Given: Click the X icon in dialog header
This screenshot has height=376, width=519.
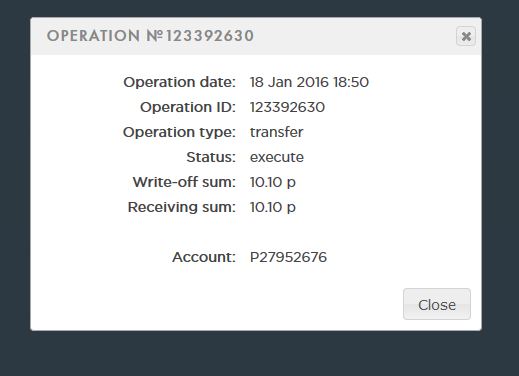Looking at the screenshot, I should (466, 36).
